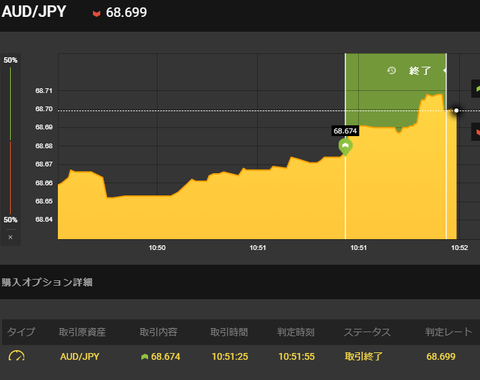Close the sentiment bar with X icon

[x=10, y=237]
